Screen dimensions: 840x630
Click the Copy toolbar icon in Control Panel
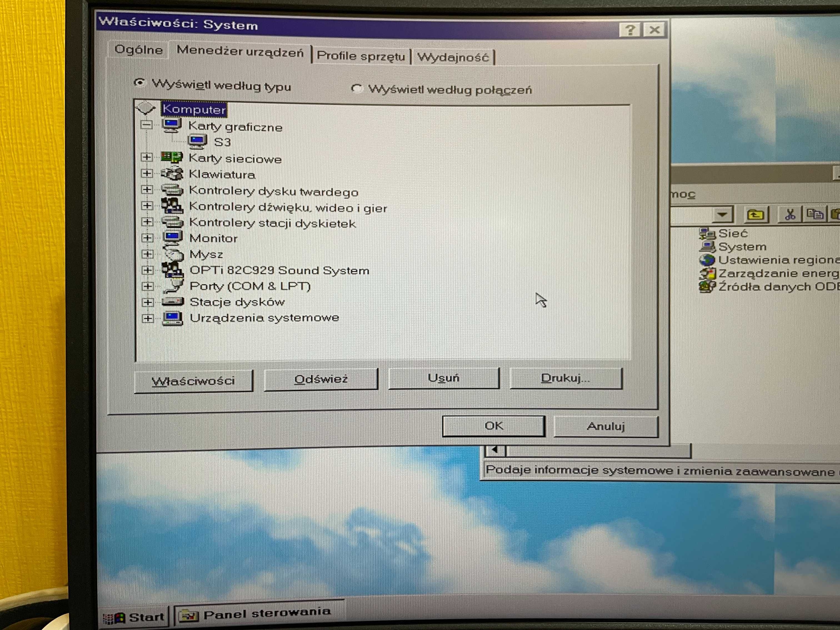click(814, 214)
